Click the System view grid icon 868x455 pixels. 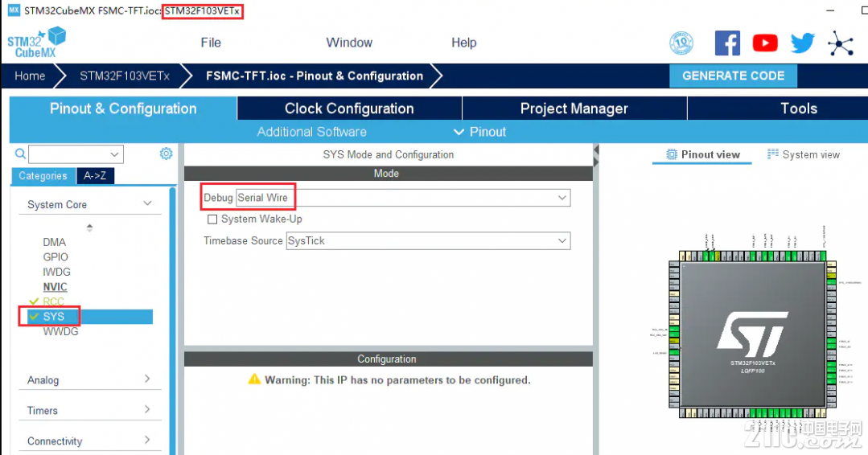(x=773, y=154)
